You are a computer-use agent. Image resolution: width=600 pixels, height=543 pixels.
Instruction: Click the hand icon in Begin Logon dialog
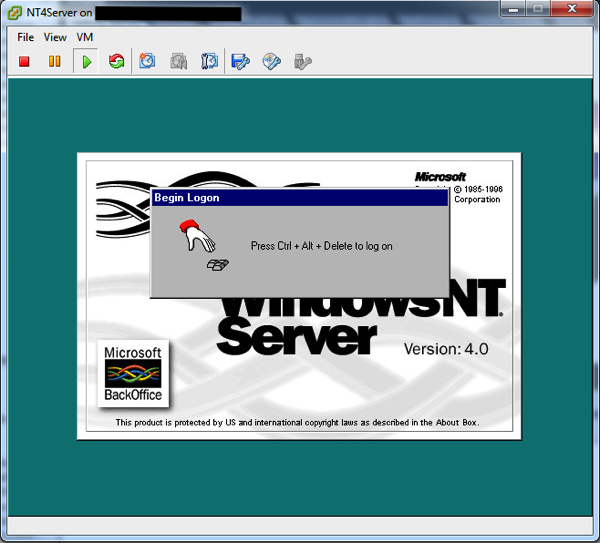coord(197,236)
